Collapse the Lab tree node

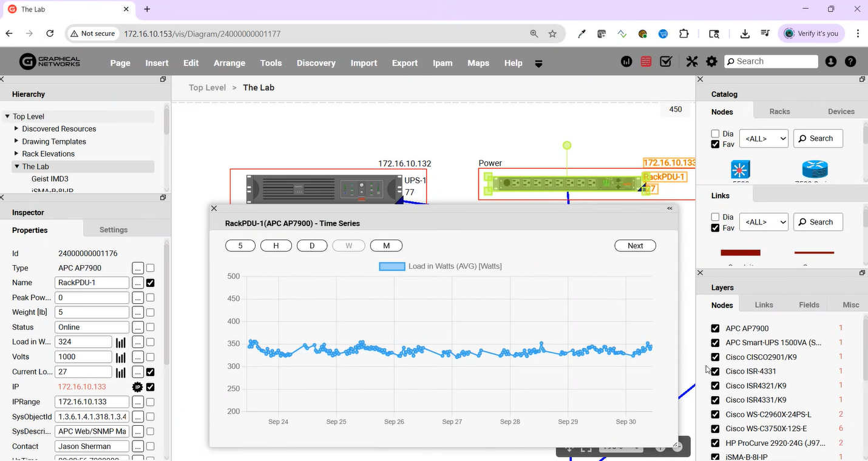pyautogui.click(x=17, y=166)
